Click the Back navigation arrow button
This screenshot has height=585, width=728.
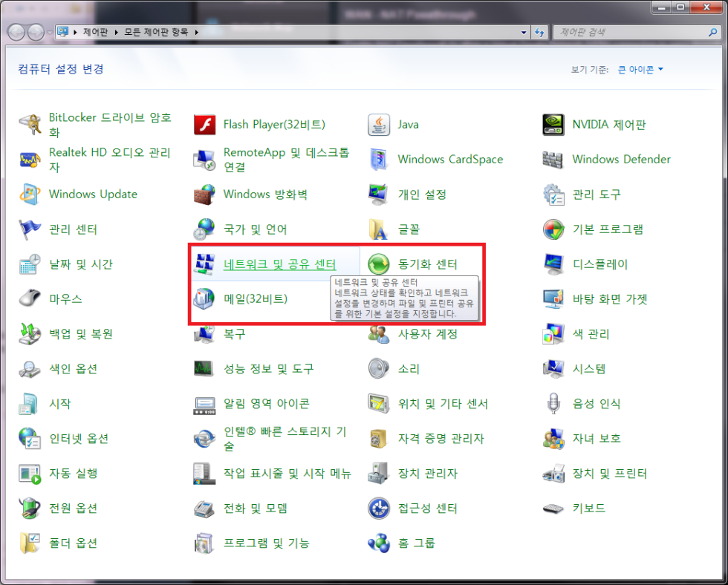[x=16, y=33]
